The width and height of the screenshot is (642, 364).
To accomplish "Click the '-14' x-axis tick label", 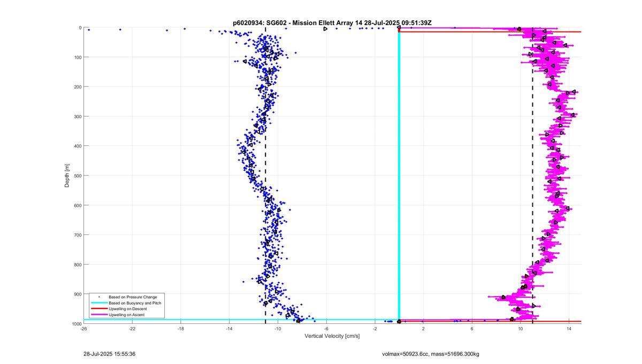I will (x=229, y=329).
